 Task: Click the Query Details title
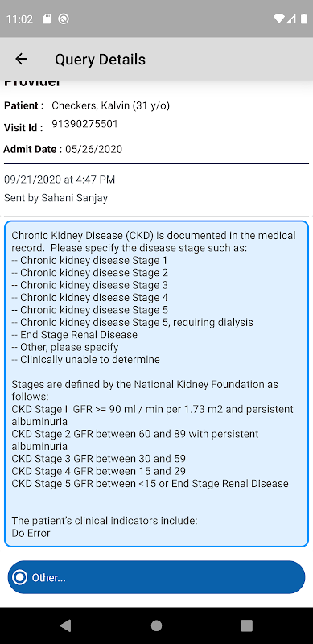pyautogui.click(x=101, y=59)
